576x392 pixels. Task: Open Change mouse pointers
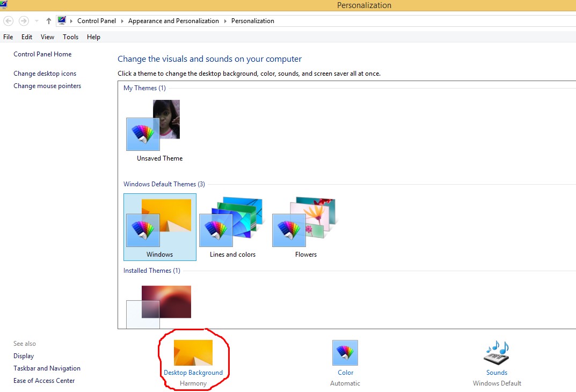[47, 85]
